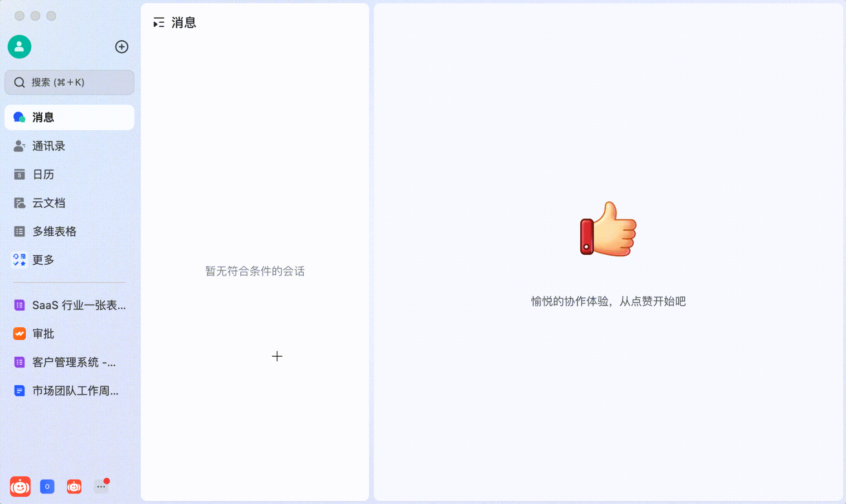Open 通讯录 contacts section
The height and width of the screenshot is (504, 846).
49,146
